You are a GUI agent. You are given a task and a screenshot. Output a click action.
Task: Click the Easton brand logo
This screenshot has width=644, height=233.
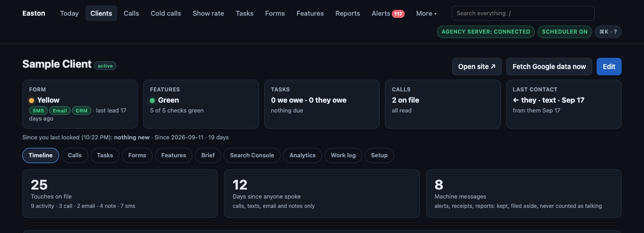(x=34, y=13)
